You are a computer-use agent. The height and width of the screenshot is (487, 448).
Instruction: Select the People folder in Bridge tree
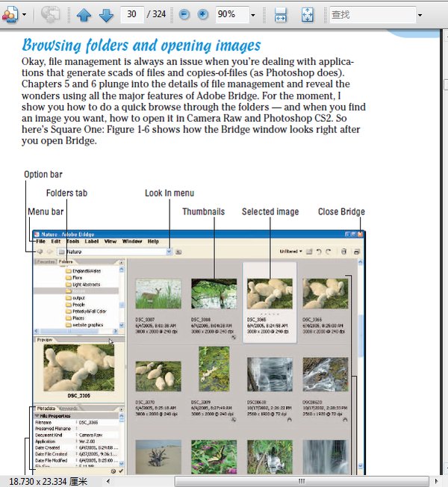(x=75, y=305)
